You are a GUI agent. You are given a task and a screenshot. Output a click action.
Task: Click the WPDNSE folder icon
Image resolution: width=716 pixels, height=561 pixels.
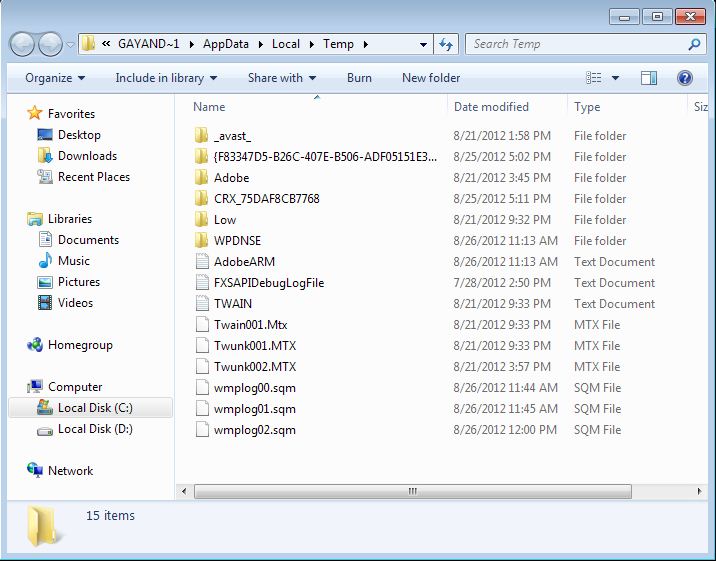[x=201, y=241]
